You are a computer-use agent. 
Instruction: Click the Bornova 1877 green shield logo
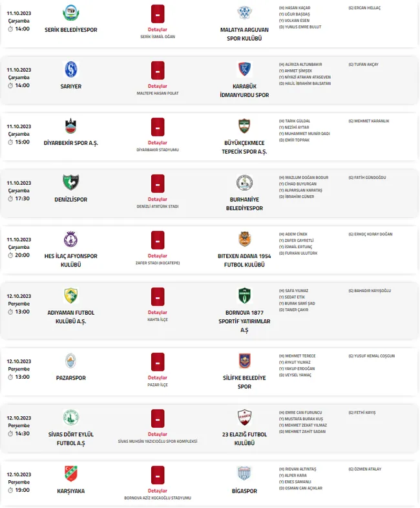pos(244,295)
